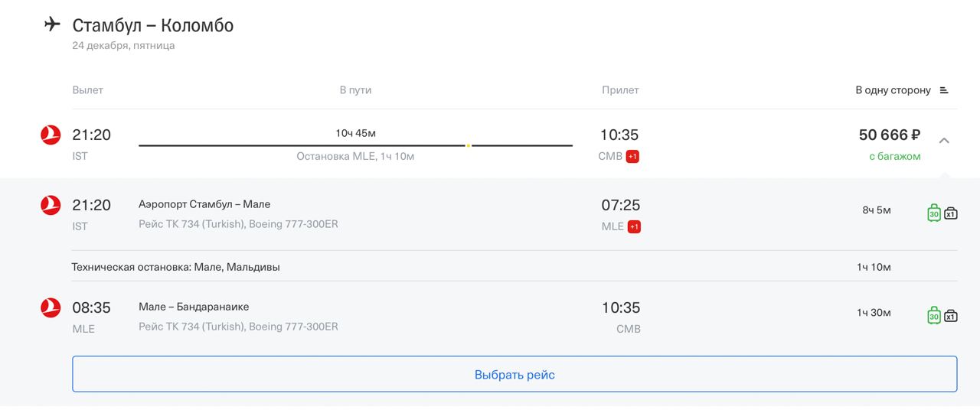The height and width of the screenshot is (413, 980).
Task: Click green 30 kg baggage icon, first segment
Action: (934, 213)
